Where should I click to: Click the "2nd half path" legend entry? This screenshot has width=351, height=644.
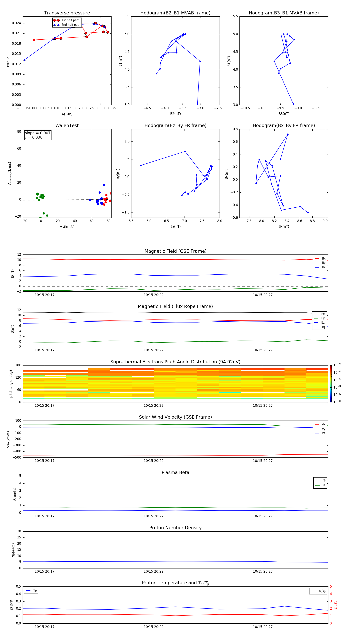[67, 25]
